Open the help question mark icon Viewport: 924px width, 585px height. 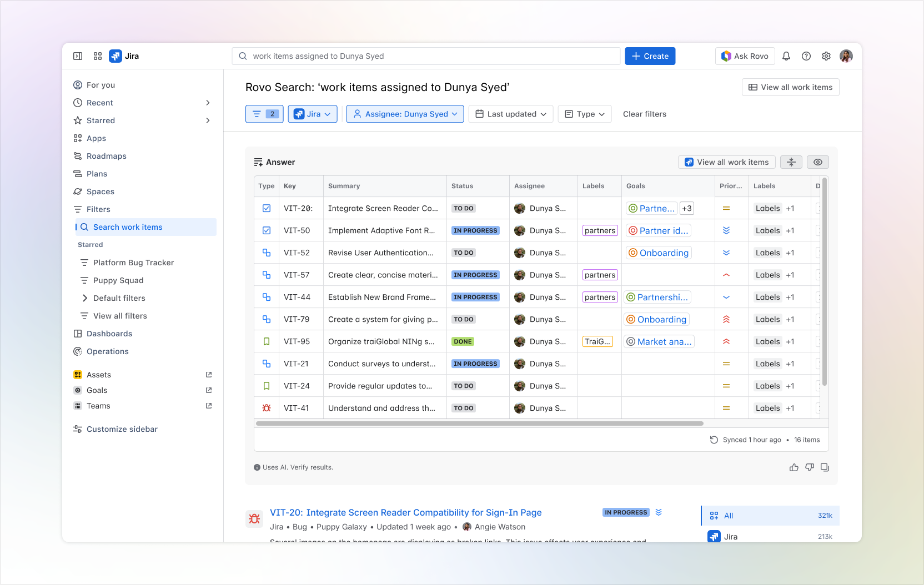(x=806, y=56)
